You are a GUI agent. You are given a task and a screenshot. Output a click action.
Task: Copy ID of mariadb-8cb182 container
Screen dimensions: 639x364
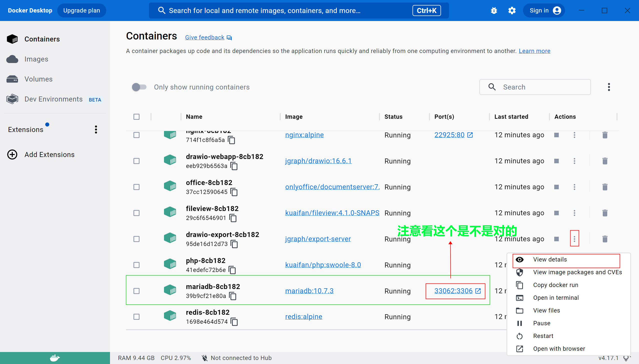click(x=233, y=296)
